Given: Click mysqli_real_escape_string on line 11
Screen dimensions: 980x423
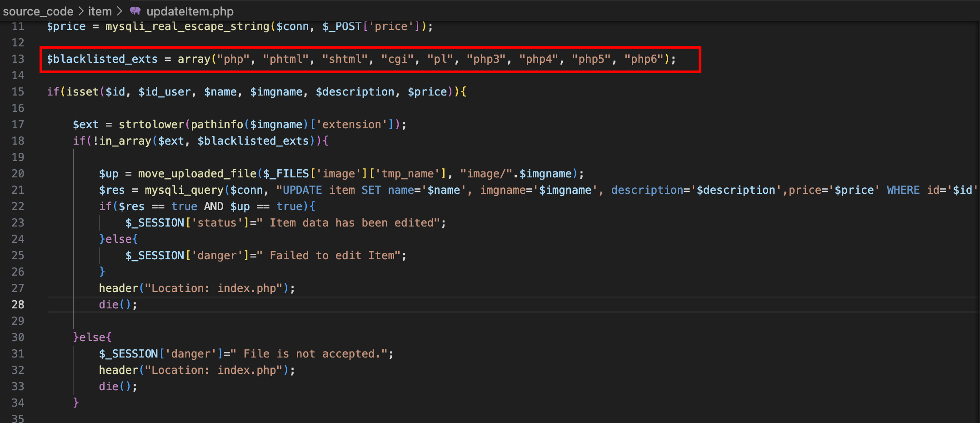Looking at the screenshot, I should 187,26.
